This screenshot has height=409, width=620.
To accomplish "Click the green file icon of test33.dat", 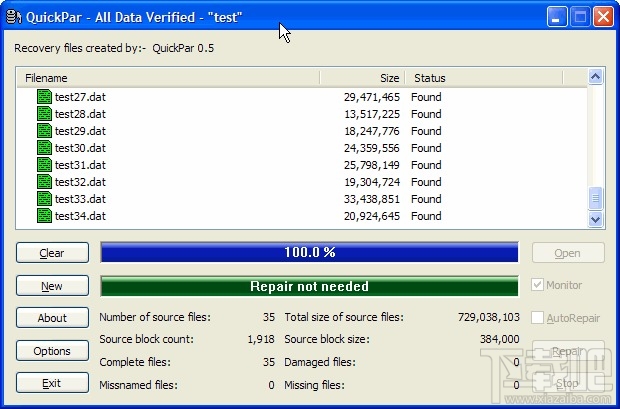I will [x=44, y=199].
